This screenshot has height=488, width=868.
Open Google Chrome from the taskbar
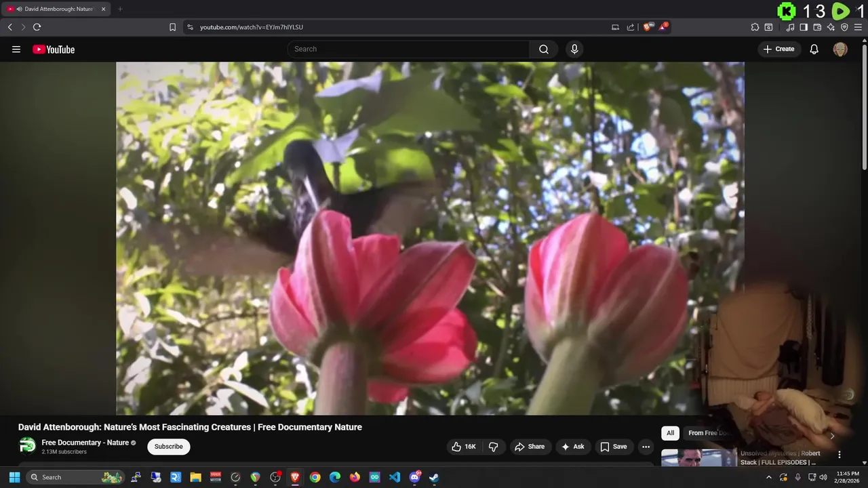(315, 477)
